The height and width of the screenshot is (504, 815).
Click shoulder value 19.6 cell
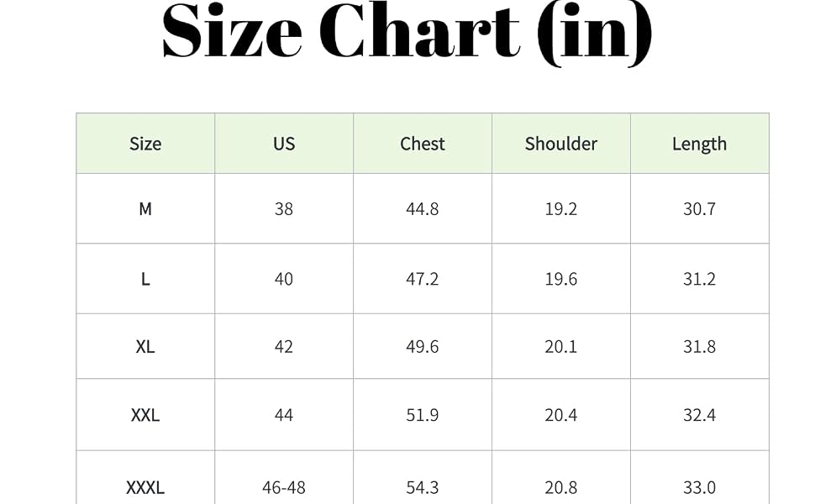click(x=560, y=279)
